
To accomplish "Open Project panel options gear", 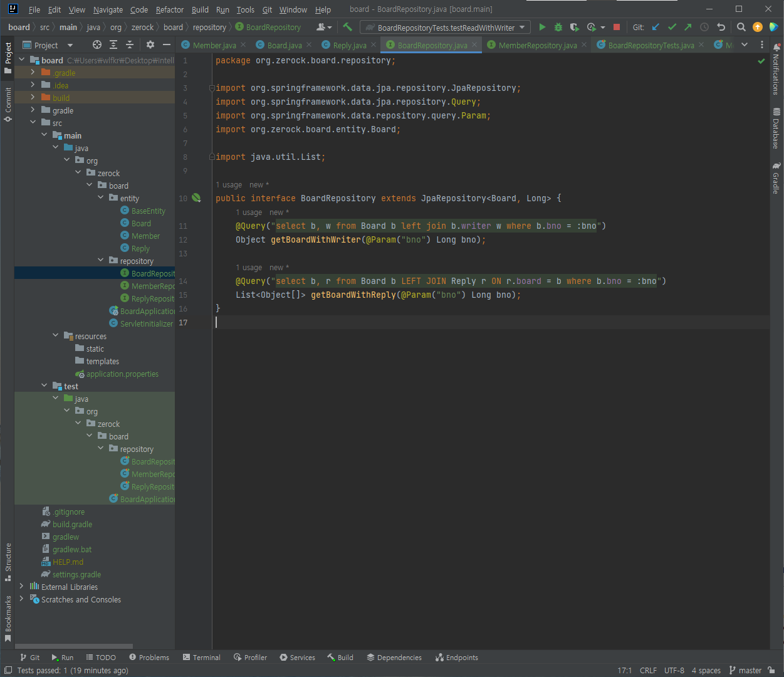I will [150, 45].
